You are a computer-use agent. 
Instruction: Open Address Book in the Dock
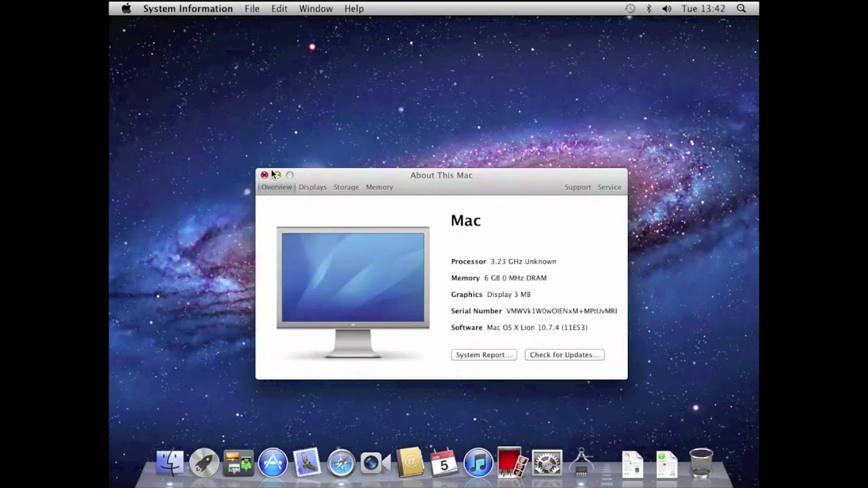pos(410,463)
